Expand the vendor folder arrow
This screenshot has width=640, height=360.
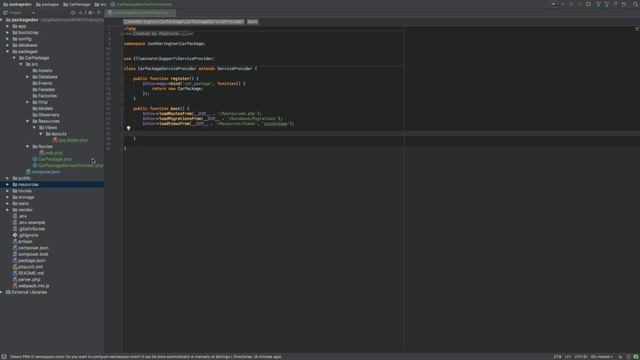click(x=7, y=210)
